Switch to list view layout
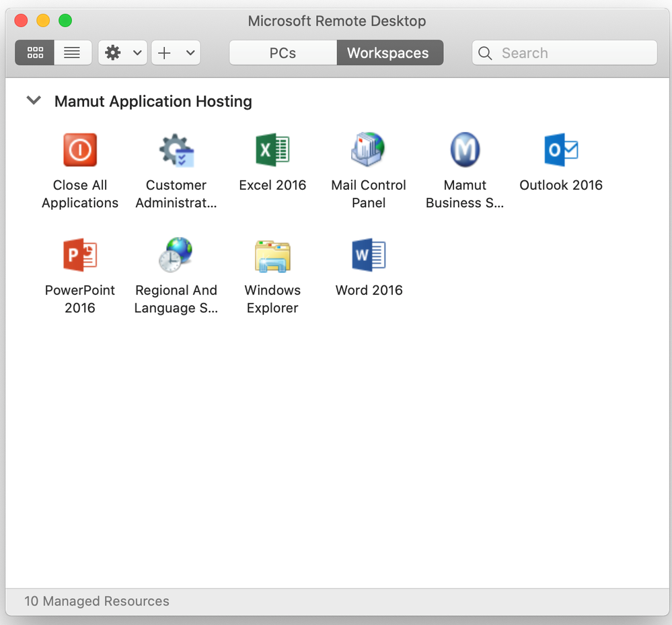 pyautogui.click(x=73, y=52)
